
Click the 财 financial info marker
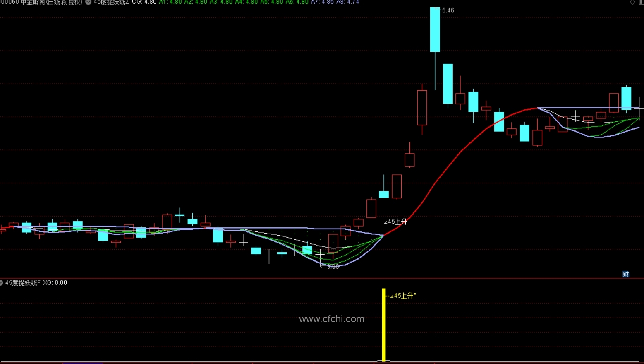click(626, 274)
